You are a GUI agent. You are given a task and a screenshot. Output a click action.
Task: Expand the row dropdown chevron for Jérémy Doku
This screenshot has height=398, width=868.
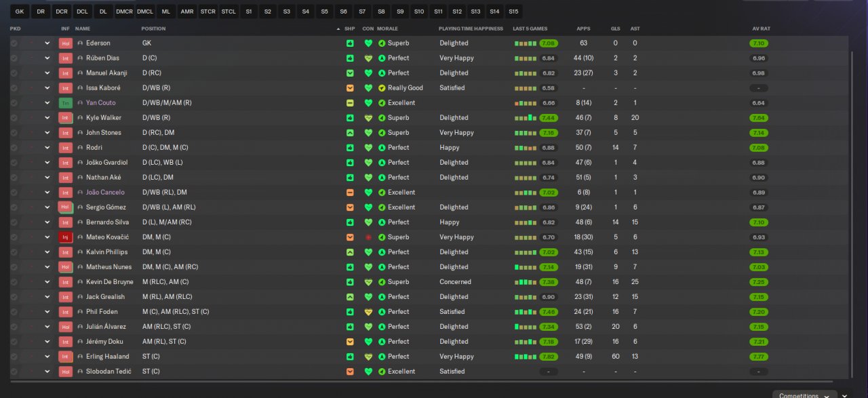click(47, 342)
